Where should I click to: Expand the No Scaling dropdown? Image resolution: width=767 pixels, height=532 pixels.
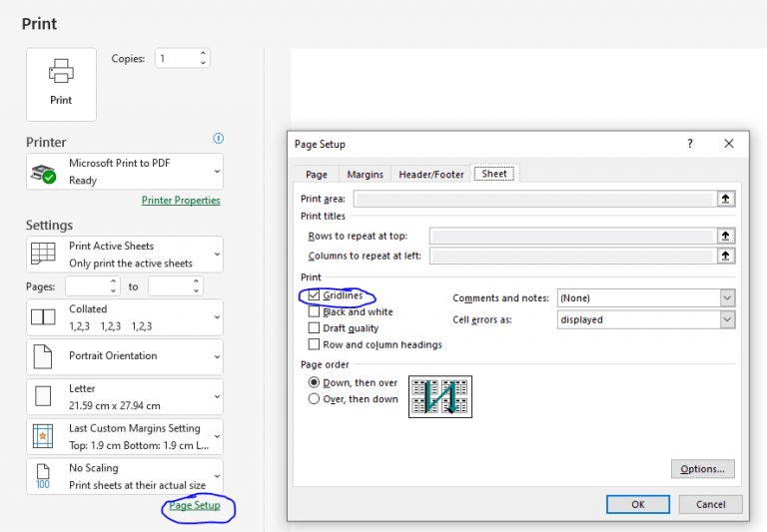(x=125, y=476)
